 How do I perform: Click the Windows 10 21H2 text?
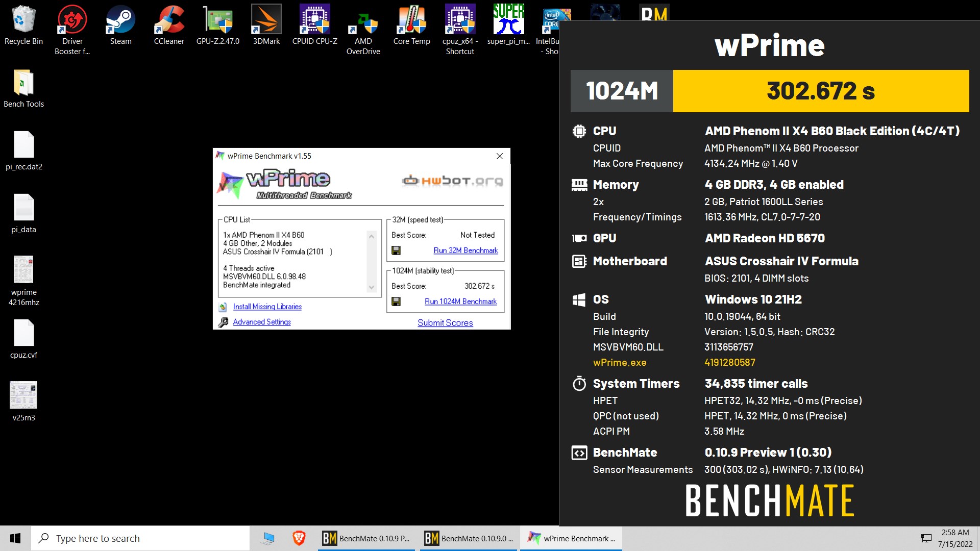point(753,299)
